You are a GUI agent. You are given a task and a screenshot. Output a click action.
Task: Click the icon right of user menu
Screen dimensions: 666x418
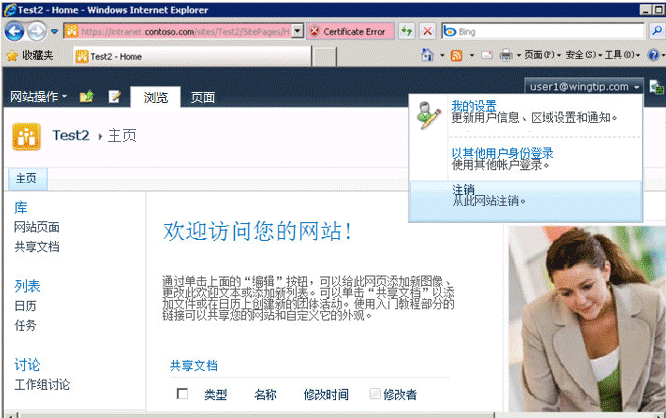(x=656, y=88)
